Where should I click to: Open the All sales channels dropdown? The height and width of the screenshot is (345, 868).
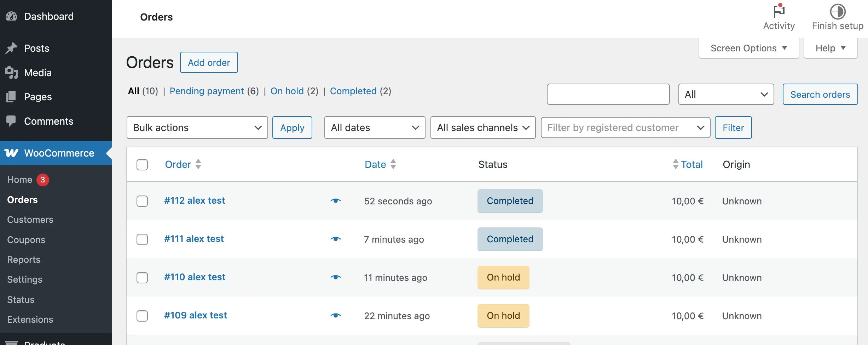[483, 128]
